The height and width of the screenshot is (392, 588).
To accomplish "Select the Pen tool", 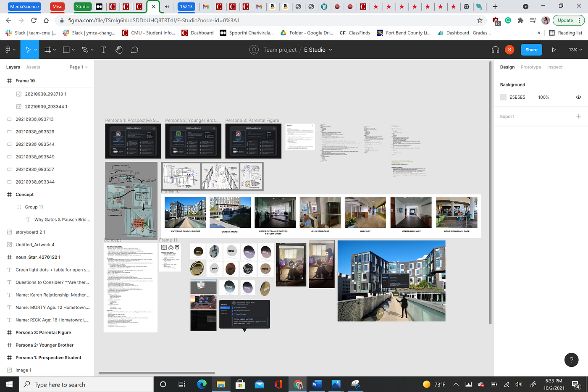I will (85, 50).
